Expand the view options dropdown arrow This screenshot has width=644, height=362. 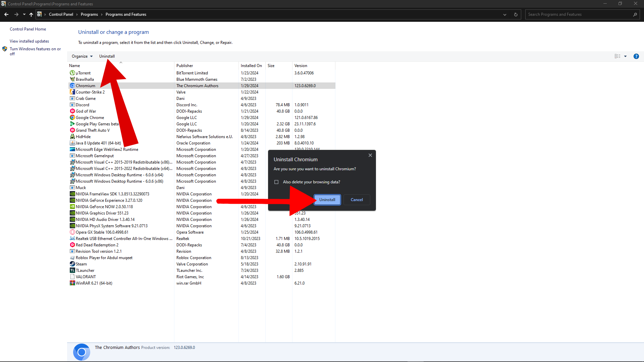[625, 56]
